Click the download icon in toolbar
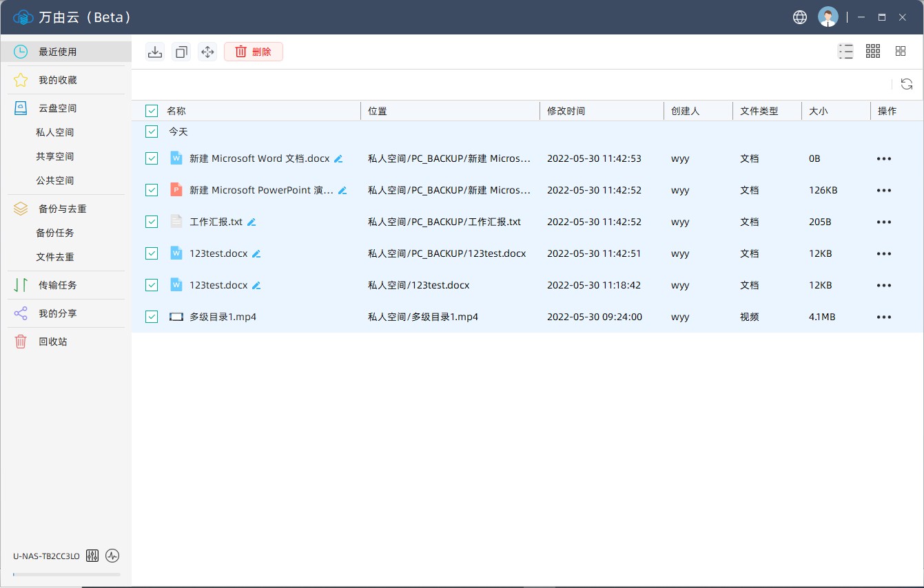This screenshot has width=924, height=588. pos(155,52)
